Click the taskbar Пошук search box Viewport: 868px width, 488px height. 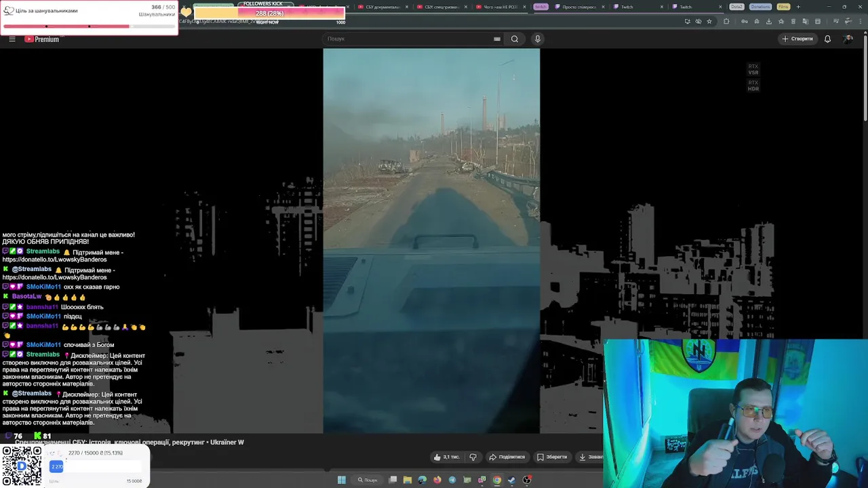point(368,480)
